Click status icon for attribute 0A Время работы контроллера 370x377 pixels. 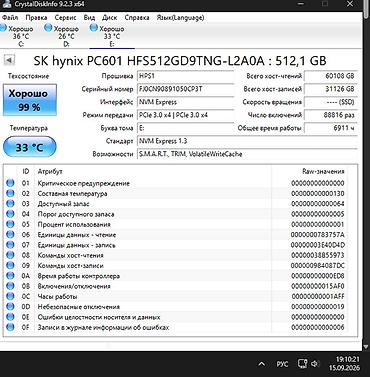click(10, 276)
